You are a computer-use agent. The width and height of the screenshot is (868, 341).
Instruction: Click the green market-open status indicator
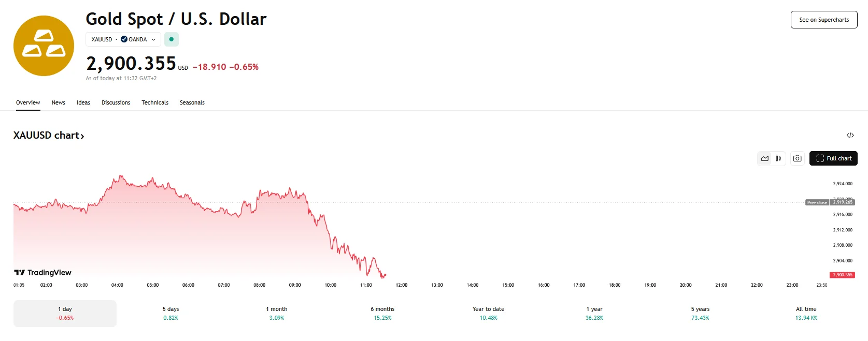click(x=172, y=39)
